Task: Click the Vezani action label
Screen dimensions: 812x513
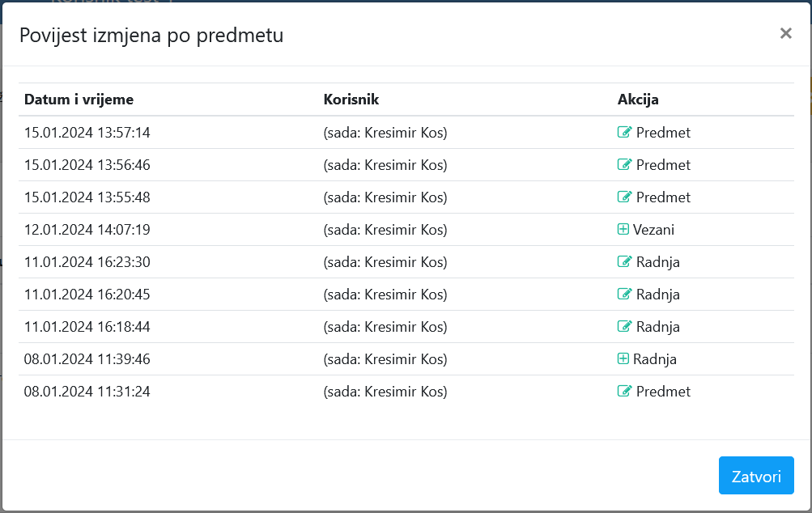Action: click(x=653, y=230)
